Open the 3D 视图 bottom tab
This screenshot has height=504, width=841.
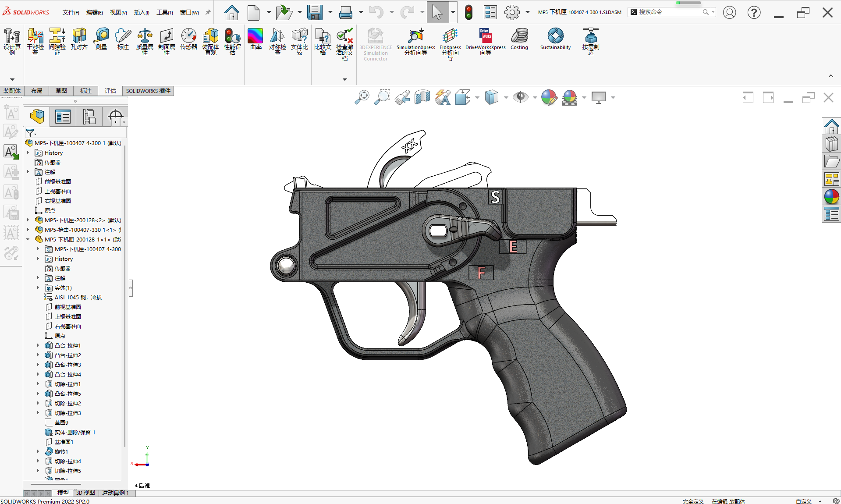click(x=85, y=493)
